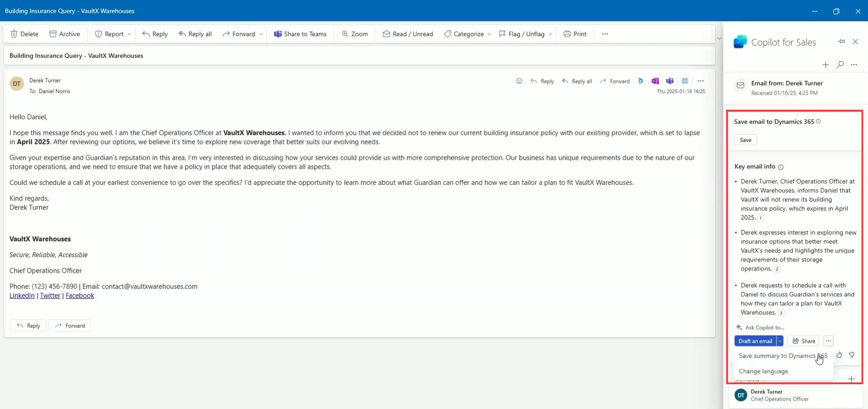Search within Copilot for Sales

pyautogui.click(x=840, y=65)
